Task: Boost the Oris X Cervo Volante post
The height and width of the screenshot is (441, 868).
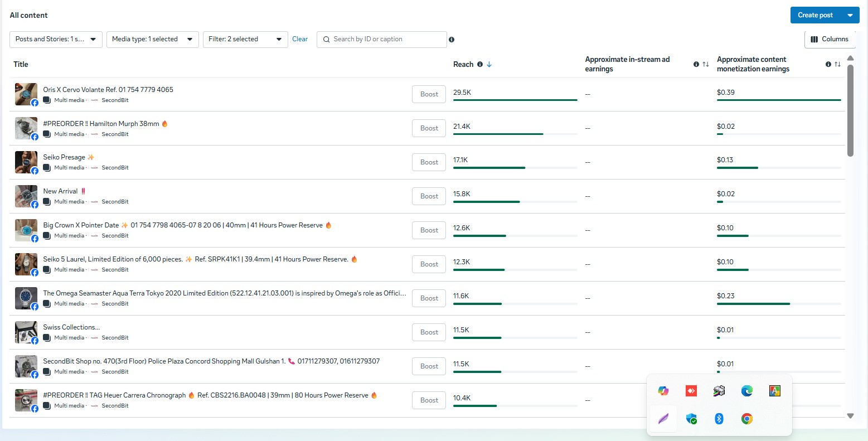Action: click(x=429, y=94)
